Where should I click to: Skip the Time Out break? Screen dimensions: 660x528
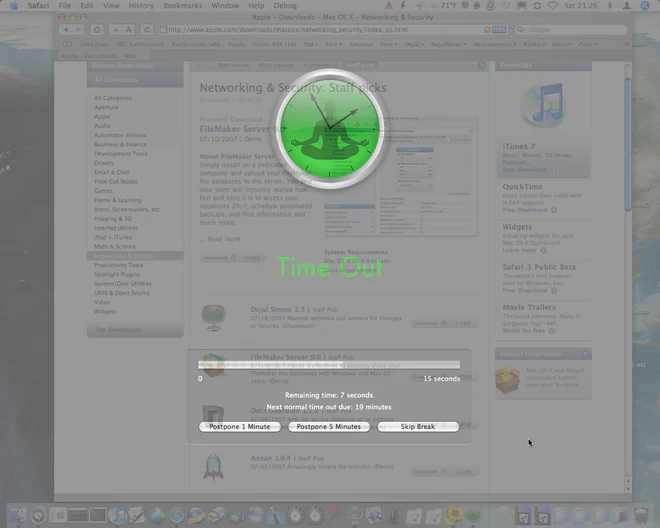point(418,427)
